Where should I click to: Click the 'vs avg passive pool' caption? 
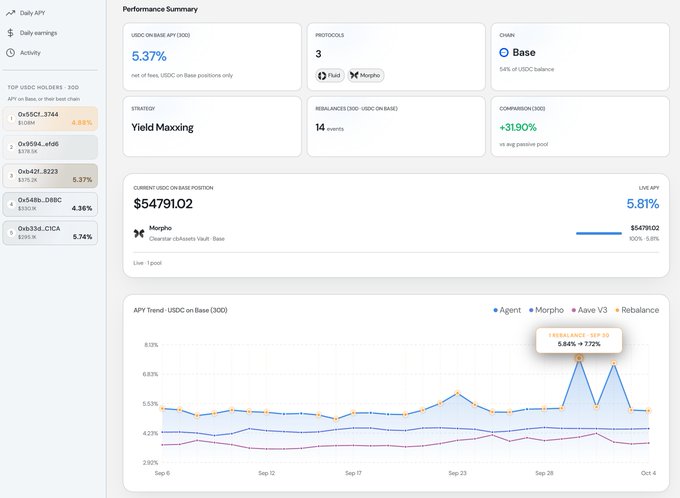pyautogui.click(x=523, y=144)
